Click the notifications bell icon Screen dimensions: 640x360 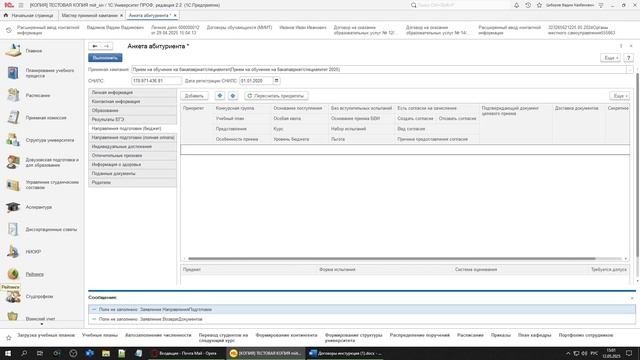pos(516,5)
